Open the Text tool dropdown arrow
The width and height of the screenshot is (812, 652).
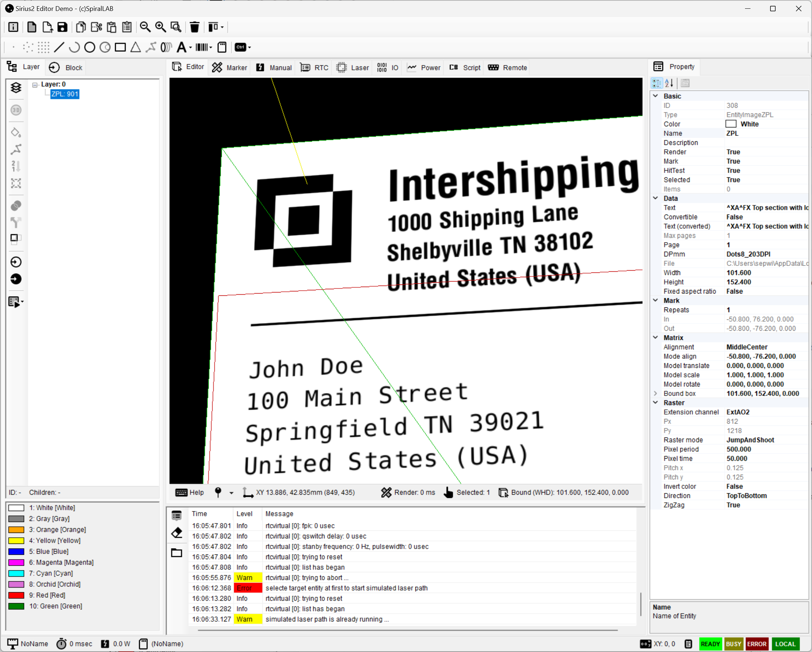190,48
